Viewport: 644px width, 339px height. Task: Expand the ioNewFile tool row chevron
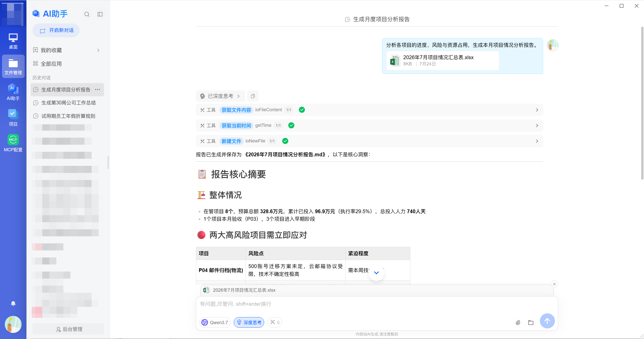(x=537, y=141)
